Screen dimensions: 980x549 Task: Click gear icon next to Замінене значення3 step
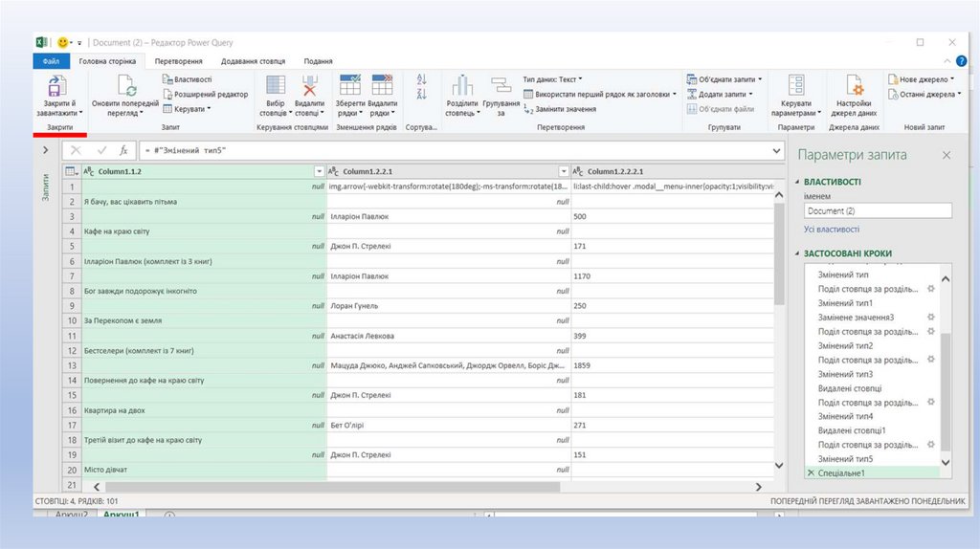tap(929, 318)
